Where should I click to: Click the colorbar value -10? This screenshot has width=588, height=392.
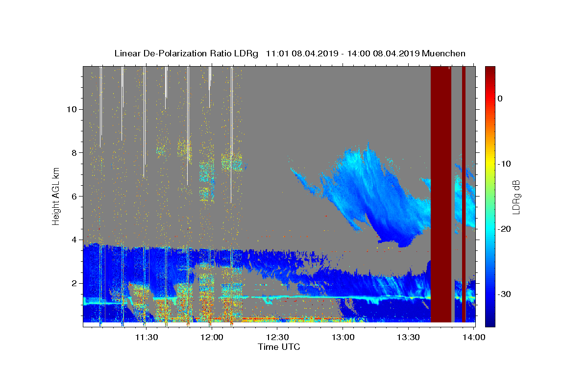[504, 164]
